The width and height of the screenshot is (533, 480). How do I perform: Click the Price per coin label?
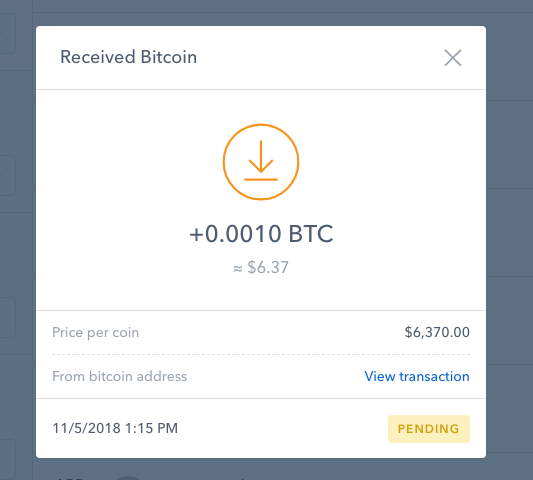[96, 332]
